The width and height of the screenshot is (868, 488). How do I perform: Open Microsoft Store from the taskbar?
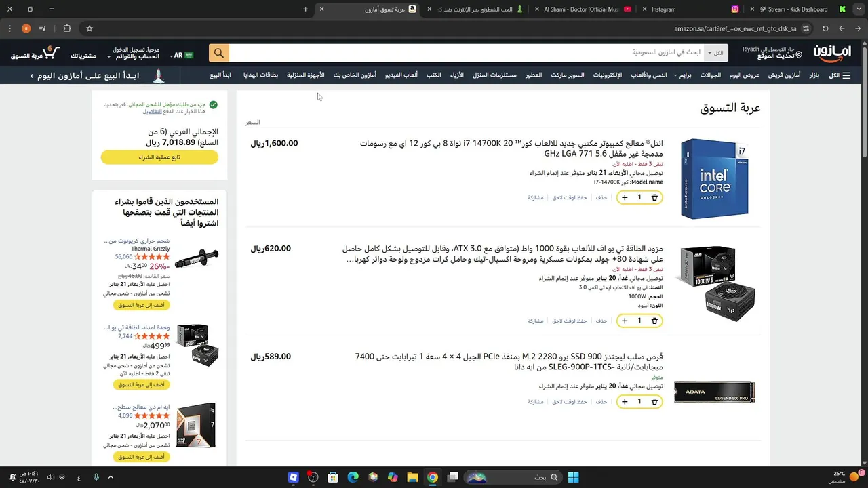(332, 477)
